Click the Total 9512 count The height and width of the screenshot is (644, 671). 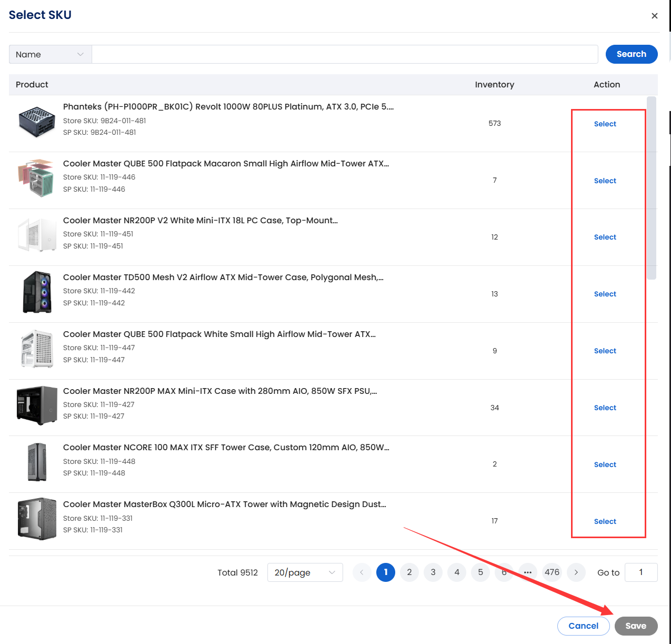click(x=238, y=572)
